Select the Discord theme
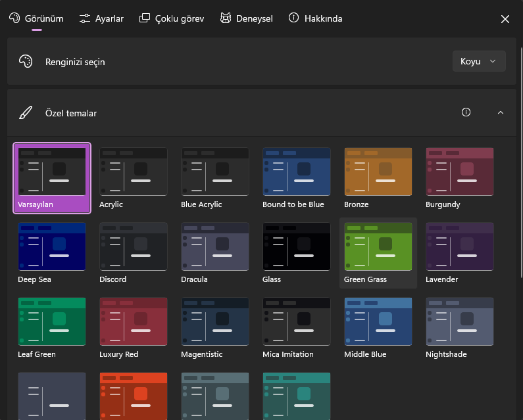Screen dimensions: 523x420 coord(134,253)
